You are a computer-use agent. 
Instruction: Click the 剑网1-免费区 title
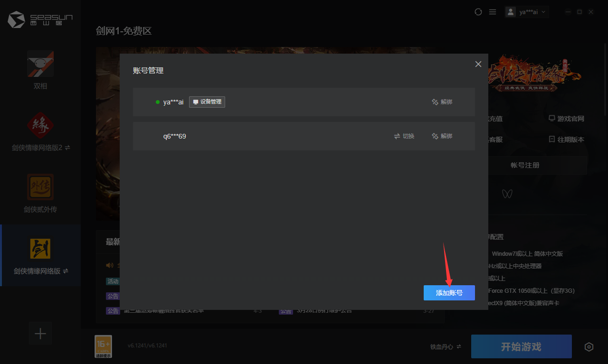coord(123,31)
